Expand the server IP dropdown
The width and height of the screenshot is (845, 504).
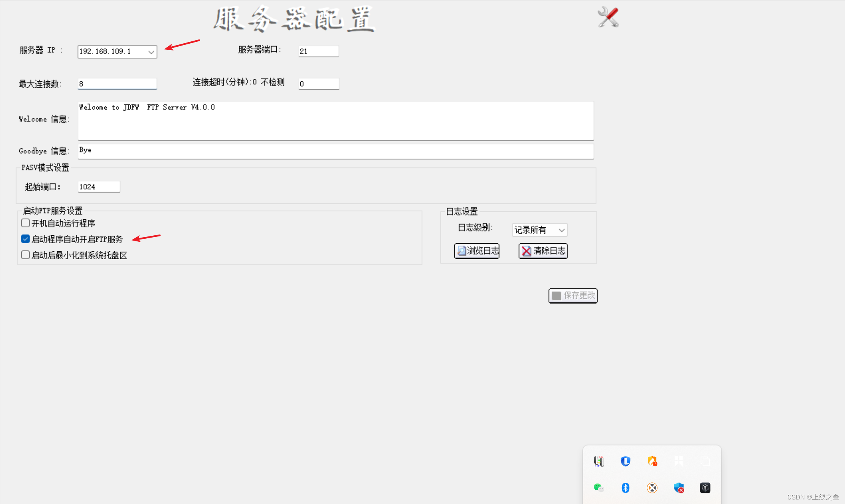tap(151, 52)
